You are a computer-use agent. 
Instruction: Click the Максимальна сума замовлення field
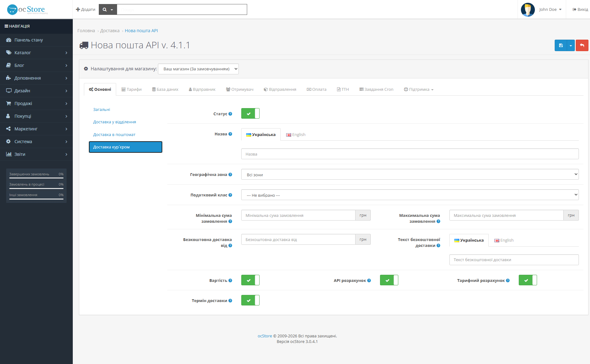pyautogui.click(x=506, y=215)
